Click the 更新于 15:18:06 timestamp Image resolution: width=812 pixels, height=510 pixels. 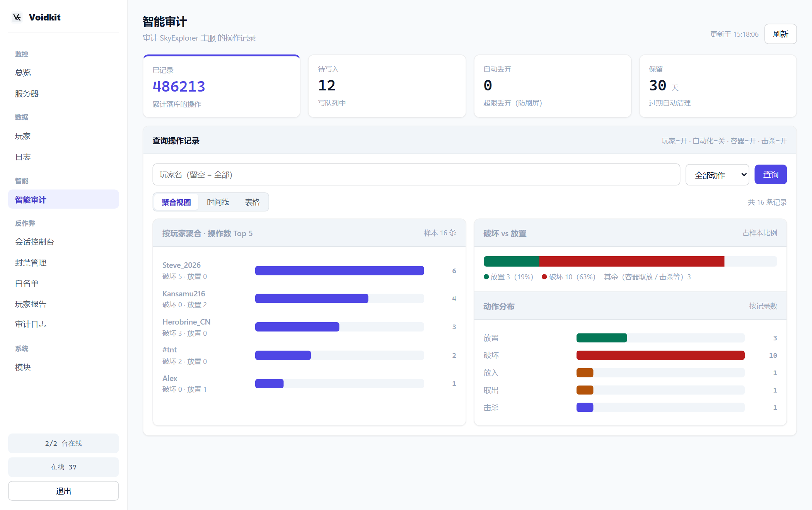[734, 34]
